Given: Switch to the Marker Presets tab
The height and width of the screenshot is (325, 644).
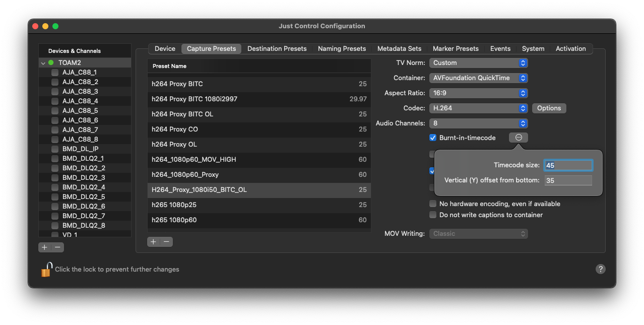Looking at the screenshot, I should (x=456, y=49).
